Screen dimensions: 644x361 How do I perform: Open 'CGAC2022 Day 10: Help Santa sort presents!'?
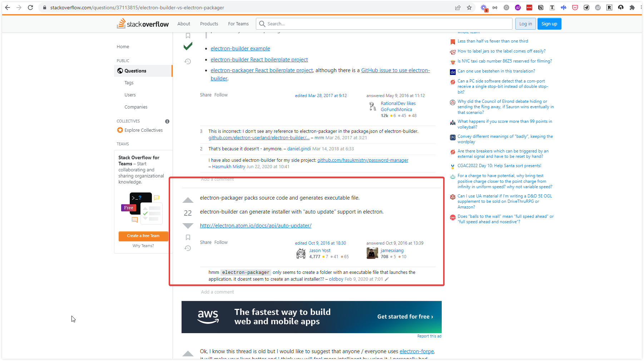pyautogui.click(x=499, y=166)
